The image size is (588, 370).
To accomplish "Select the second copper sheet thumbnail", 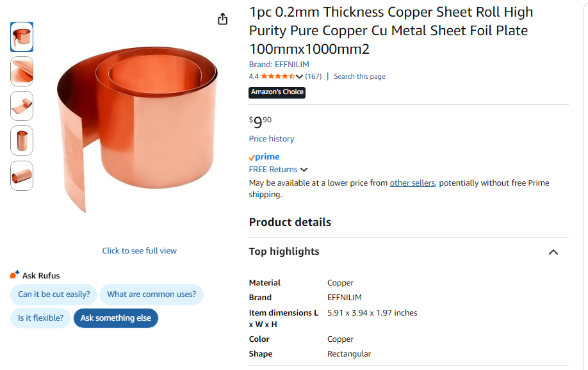I will (21, 71).
